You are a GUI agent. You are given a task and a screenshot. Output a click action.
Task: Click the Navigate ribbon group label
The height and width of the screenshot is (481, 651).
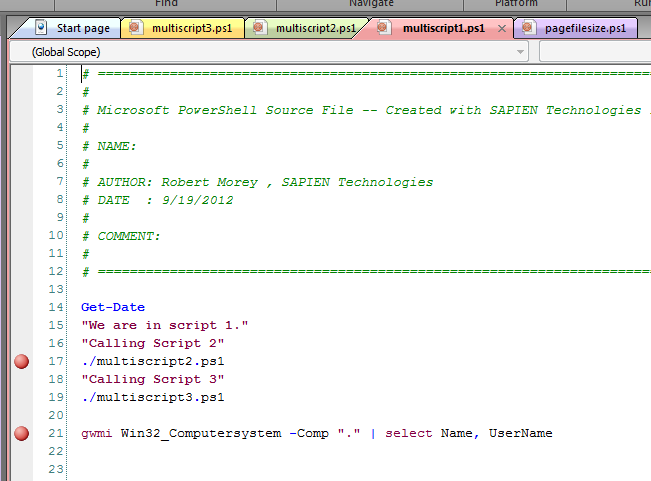pyautogui.click(x=371, y=3)
